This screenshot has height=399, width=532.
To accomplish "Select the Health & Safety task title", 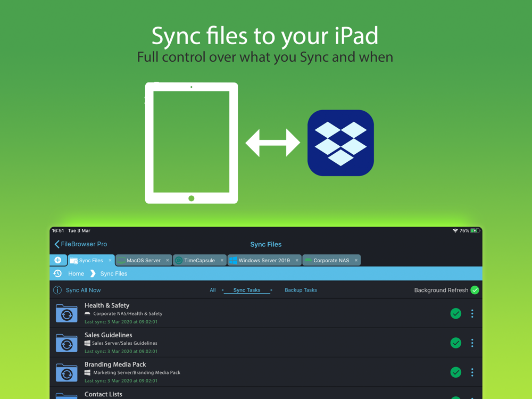I will (x=107, y=305).
